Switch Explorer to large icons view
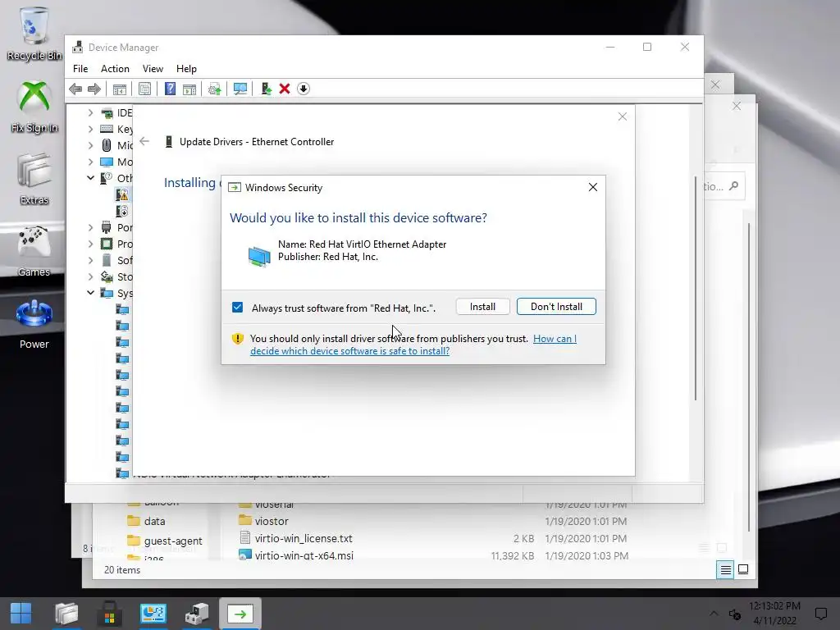Viewport: 840px width, 630px height. (743, 569)
